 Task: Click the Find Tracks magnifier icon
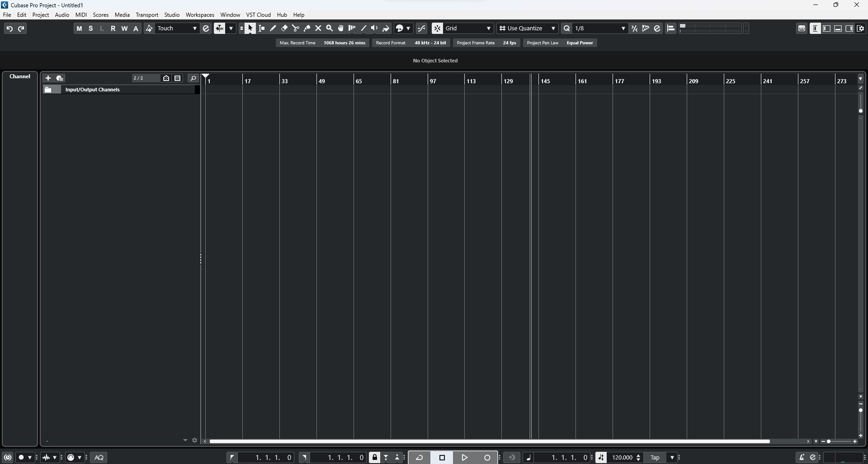(193, 78)
